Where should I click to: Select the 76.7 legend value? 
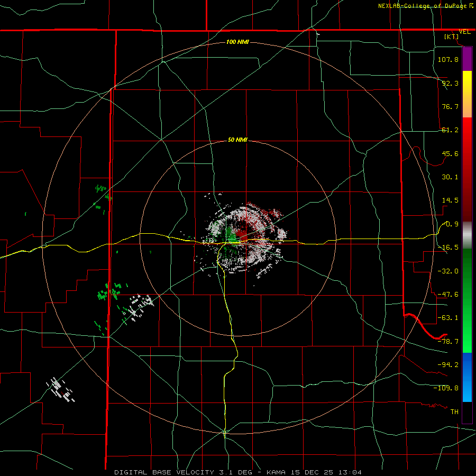[x=450, y=106]
